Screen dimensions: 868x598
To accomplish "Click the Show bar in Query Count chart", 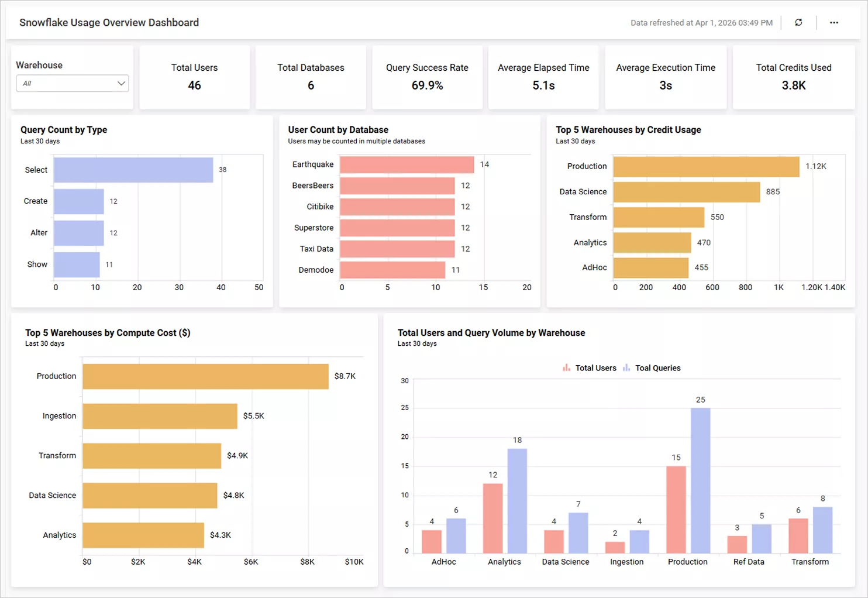I will pyautogui.click(x=77, y=264).
